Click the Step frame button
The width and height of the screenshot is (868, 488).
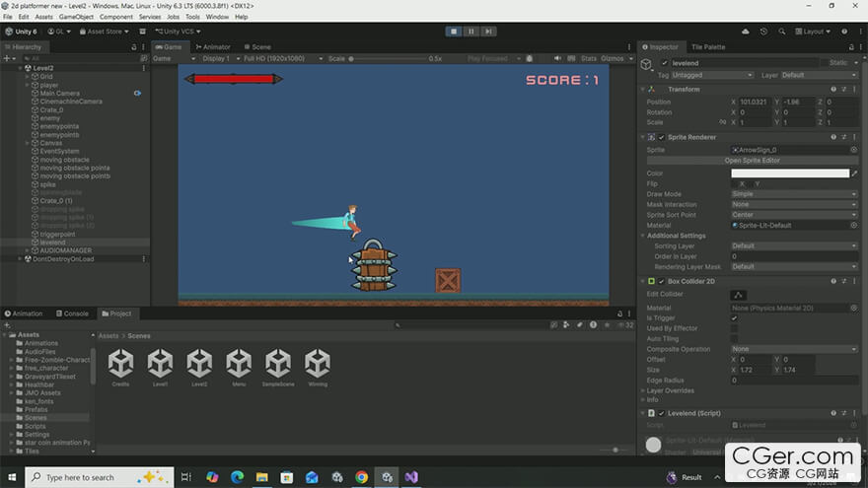[488, 32]
